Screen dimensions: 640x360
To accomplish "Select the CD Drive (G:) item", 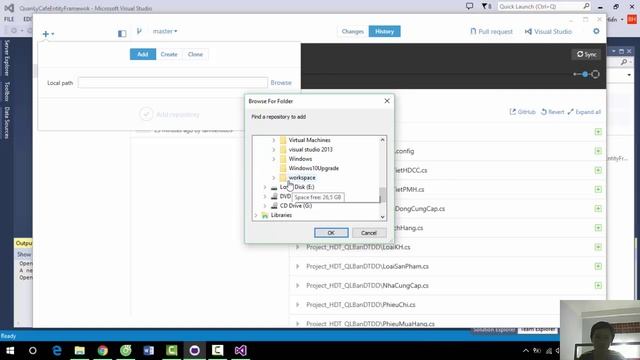I will coord(296,206).
